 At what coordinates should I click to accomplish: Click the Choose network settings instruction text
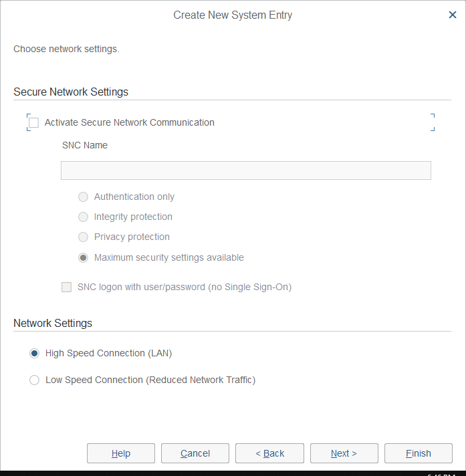[66, 49]
